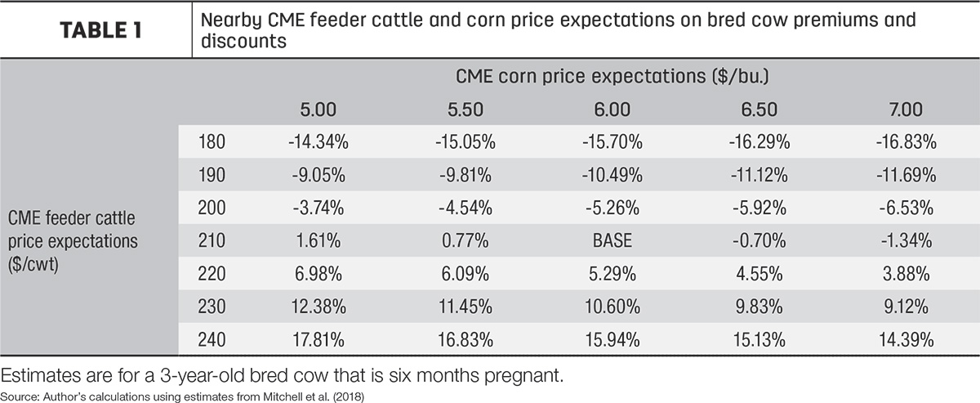Select the 200 feeder cattle row label
Viewport: 980px width, 403px height.
pyautogui.click(x=212, y=208)
